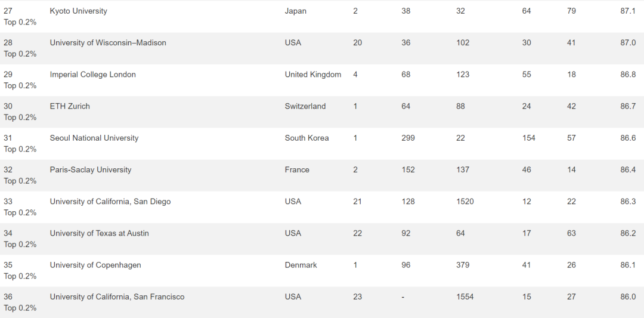The height and width of the screenshot is (318, 644).
Task: Click the France country cell
Action: 297,169
